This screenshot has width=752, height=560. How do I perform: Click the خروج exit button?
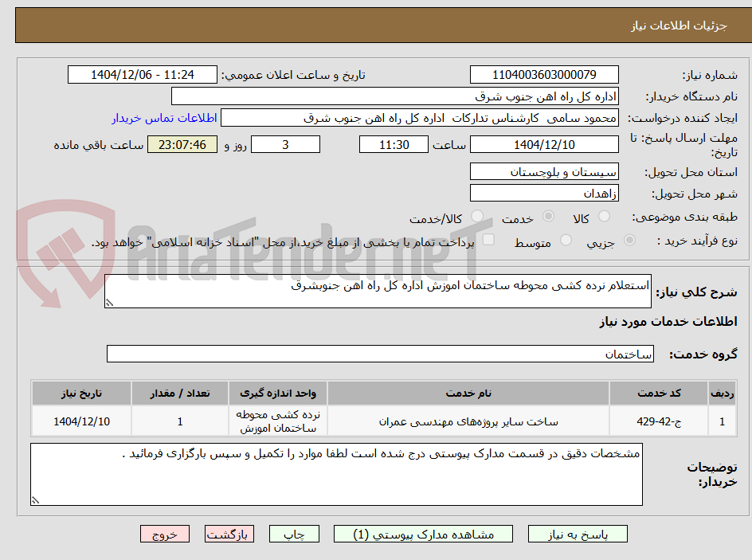coord(165,534)
